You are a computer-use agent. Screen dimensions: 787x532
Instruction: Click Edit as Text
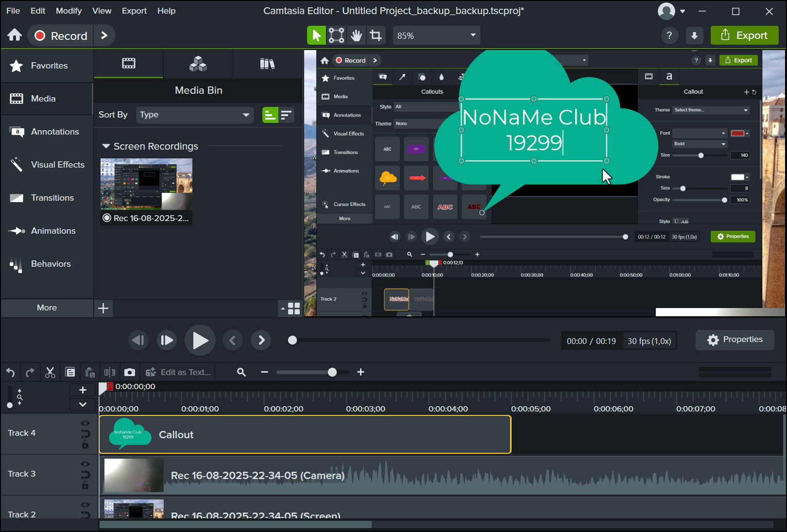[178, 372]
